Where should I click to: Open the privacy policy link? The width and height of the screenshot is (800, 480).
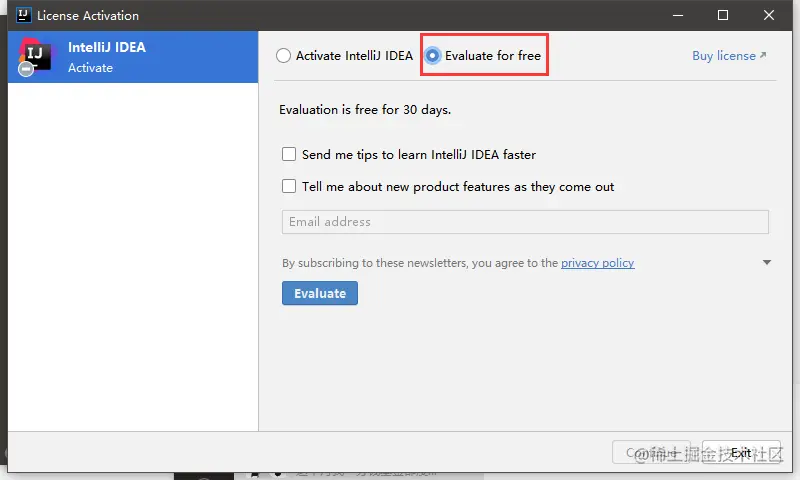(x=597, y=263)
